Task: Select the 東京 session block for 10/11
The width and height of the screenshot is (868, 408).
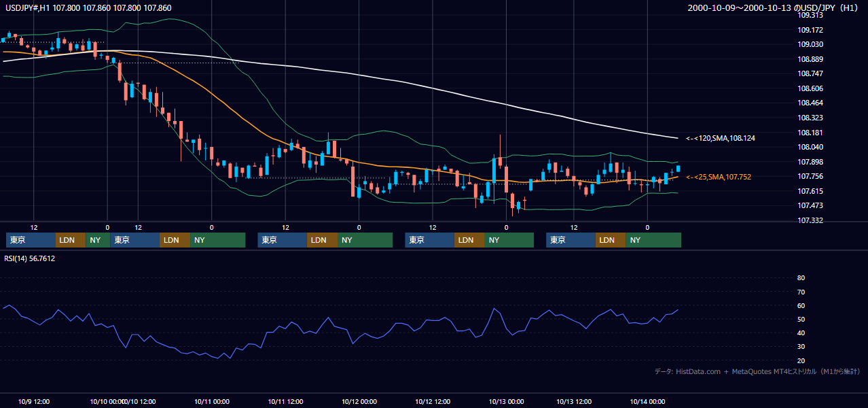Action: coord(283,240)
